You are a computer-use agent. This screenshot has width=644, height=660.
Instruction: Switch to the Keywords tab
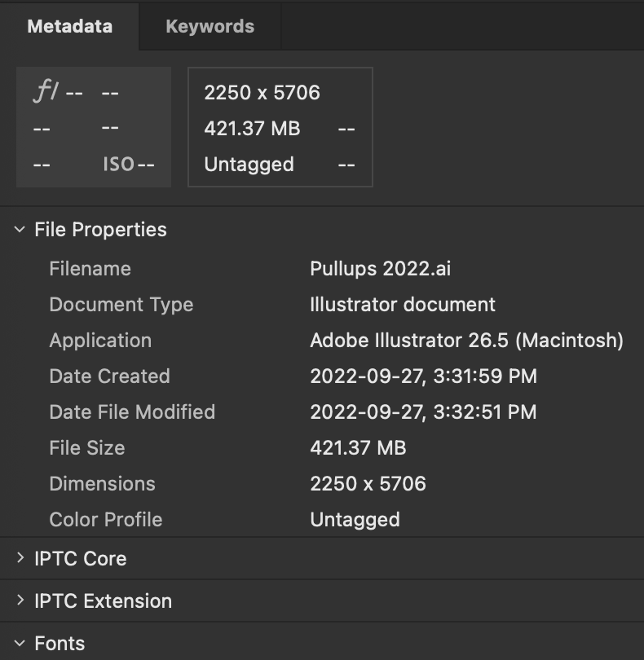coord(210,26)
